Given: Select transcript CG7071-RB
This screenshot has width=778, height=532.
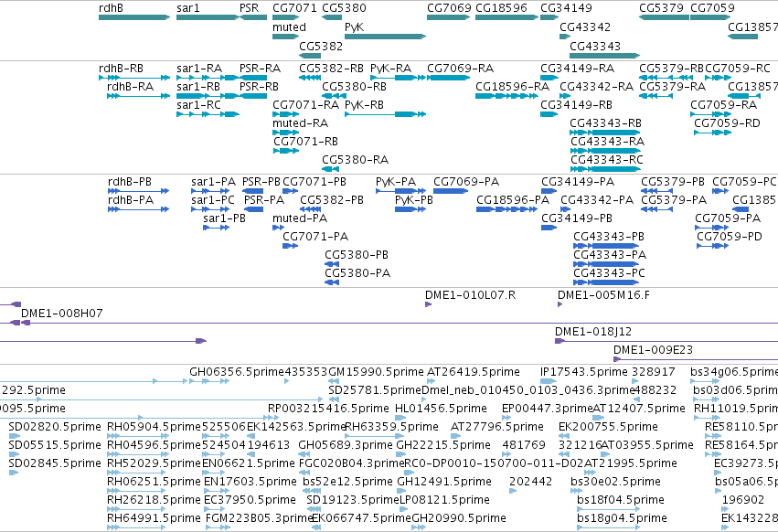Looking at the screenshot, I should tap(286, 152).
